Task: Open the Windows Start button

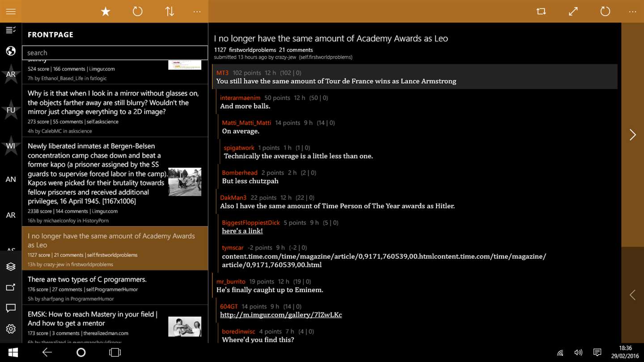Action: click(x=13, y=353)
